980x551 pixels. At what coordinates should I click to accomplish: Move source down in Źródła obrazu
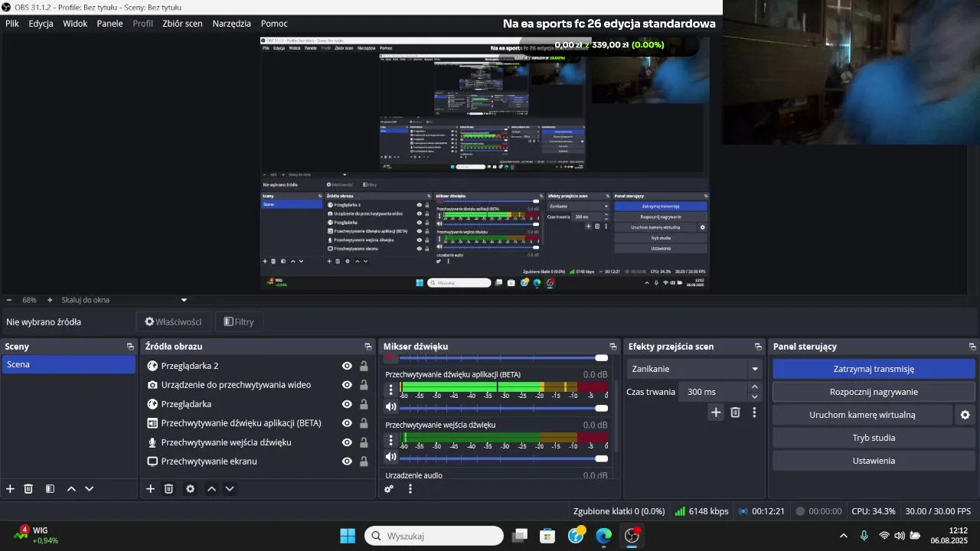coord(229,489)
